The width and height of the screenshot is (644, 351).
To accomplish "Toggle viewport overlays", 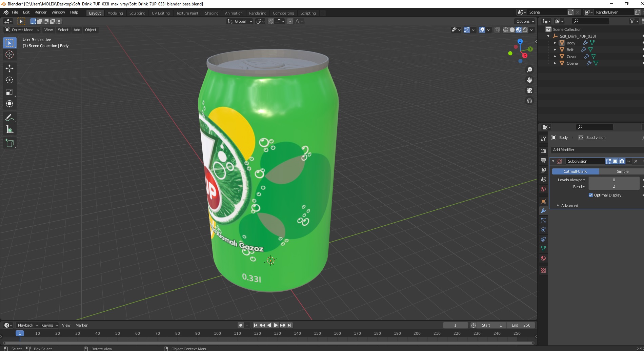I will tap(482, 30).
